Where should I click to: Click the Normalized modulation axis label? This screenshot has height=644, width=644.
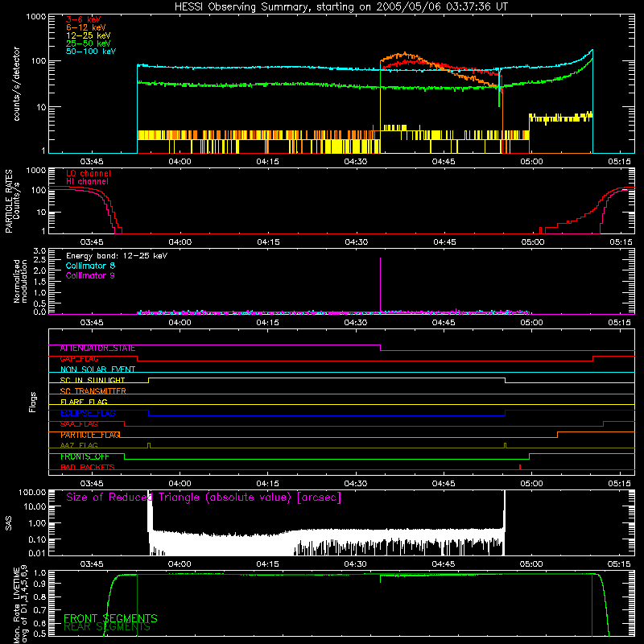[20, 281]
